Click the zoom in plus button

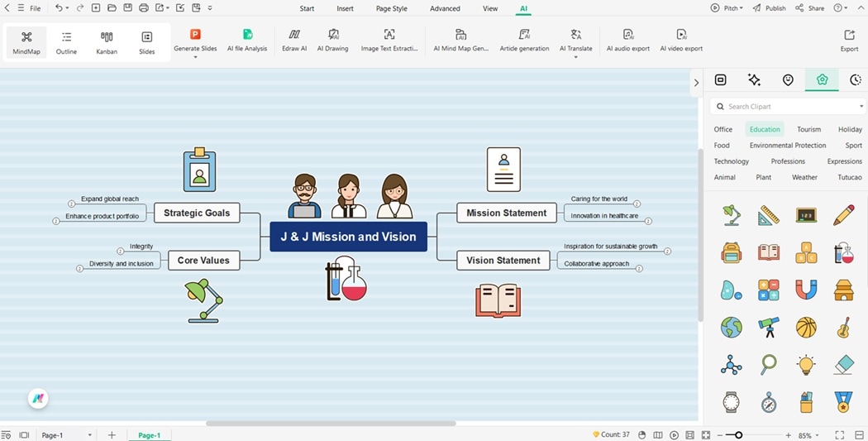(789, 435)
